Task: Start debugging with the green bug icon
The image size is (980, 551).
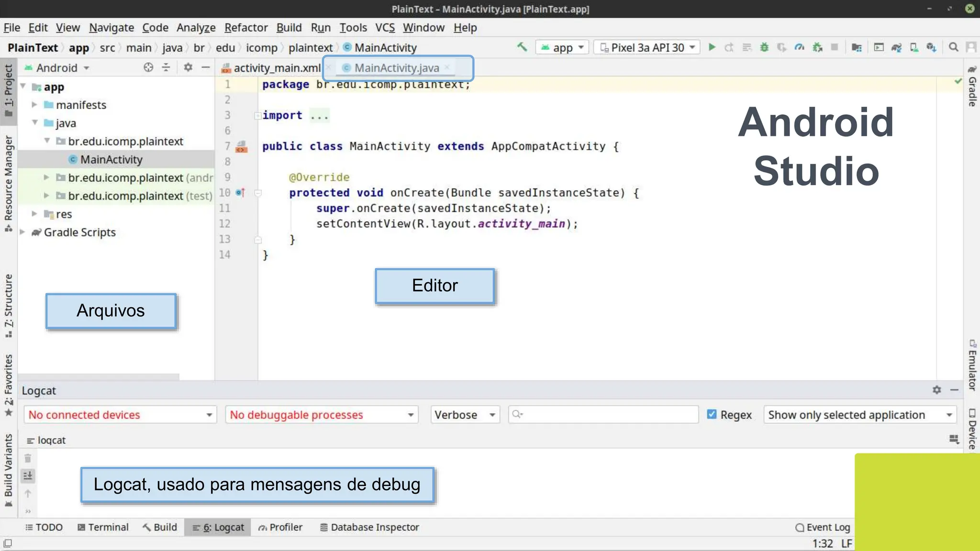Action: (765, 47)
